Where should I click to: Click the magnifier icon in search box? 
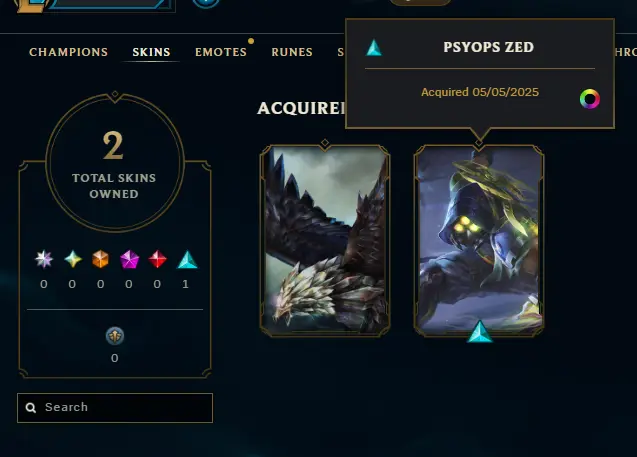coord(31,407)
